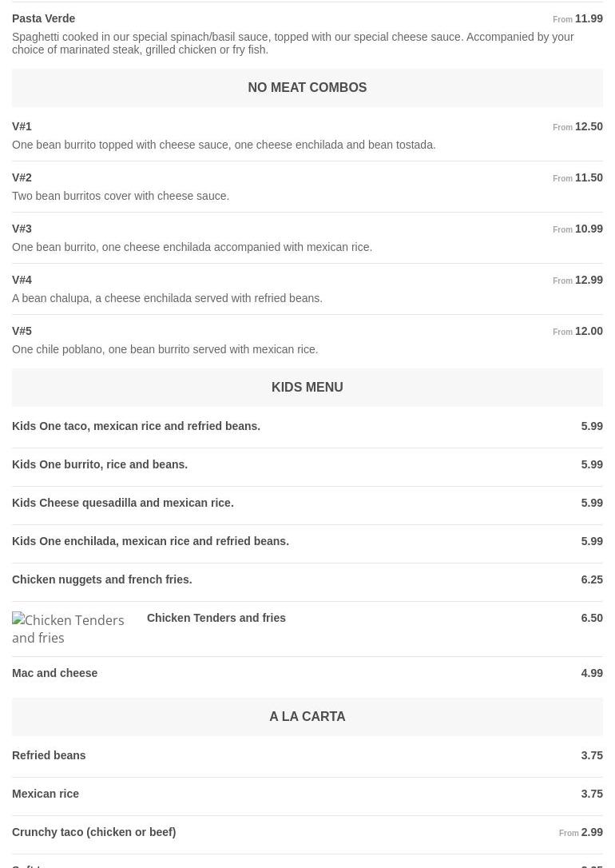Select the Mac and cheese item
Image resolution: width=615 pixels, height=868 pixels.
55,673
